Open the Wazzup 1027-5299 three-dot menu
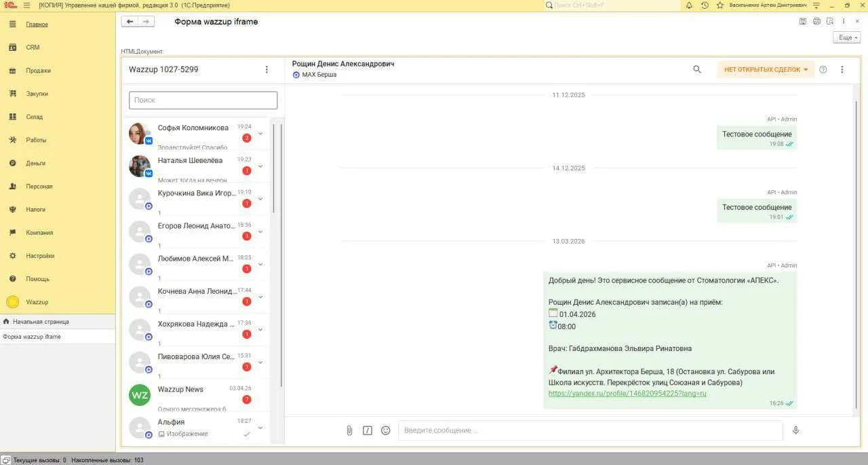868x465 pixels. [267, 69]
